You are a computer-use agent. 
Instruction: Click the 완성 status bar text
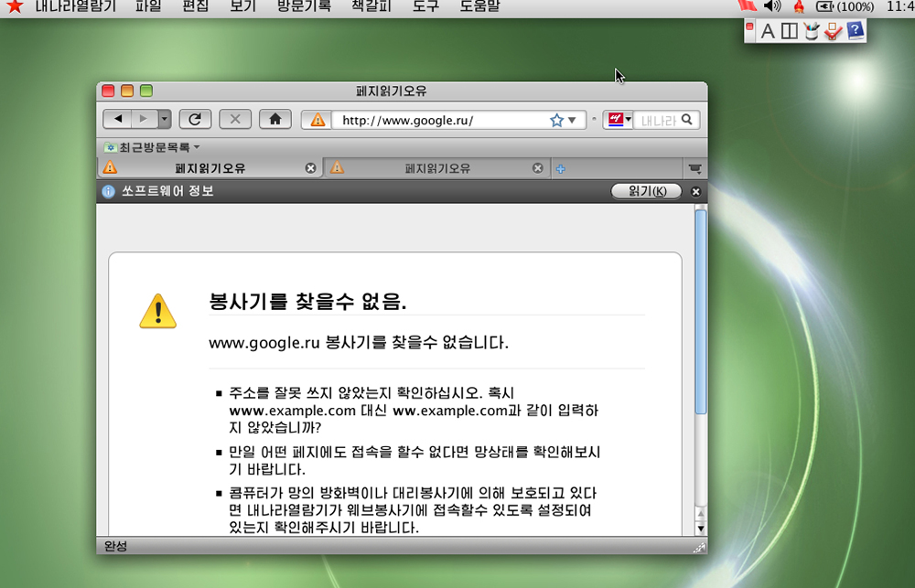click(x=115, y=546)
